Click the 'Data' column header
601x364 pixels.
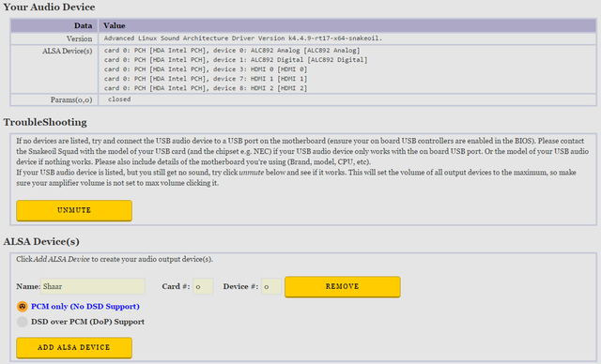coord(84,25)
